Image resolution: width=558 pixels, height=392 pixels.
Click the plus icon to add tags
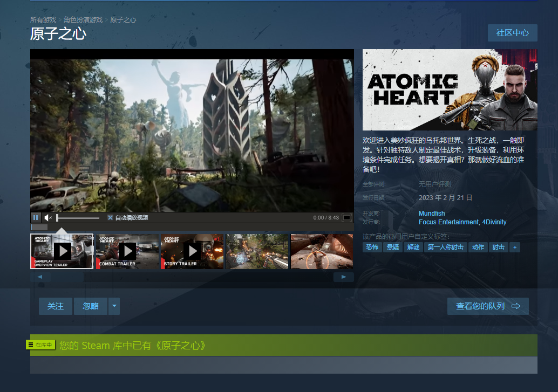tap(515, 247)
